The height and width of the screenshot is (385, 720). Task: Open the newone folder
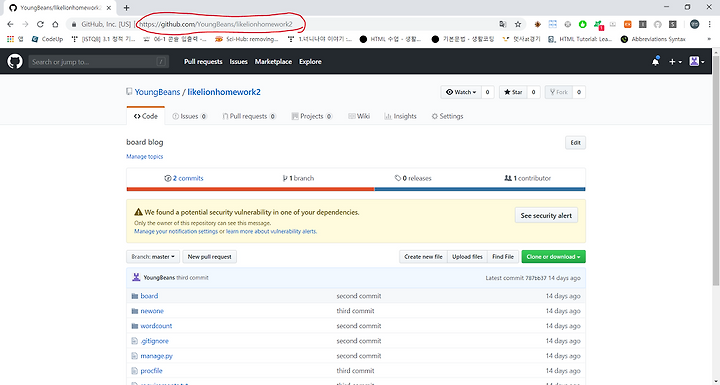(x=152, y=311)
